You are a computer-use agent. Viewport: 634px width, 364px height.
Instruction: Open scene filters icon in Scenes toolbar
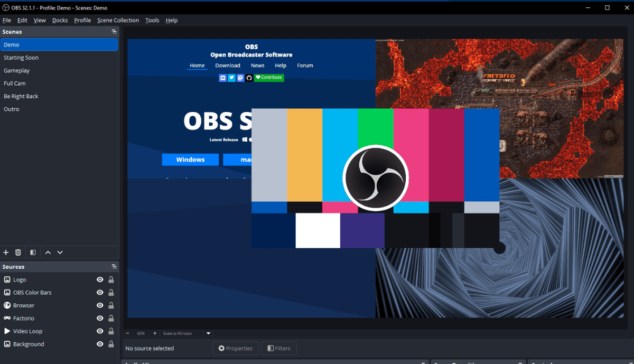(x=33, y=253)
